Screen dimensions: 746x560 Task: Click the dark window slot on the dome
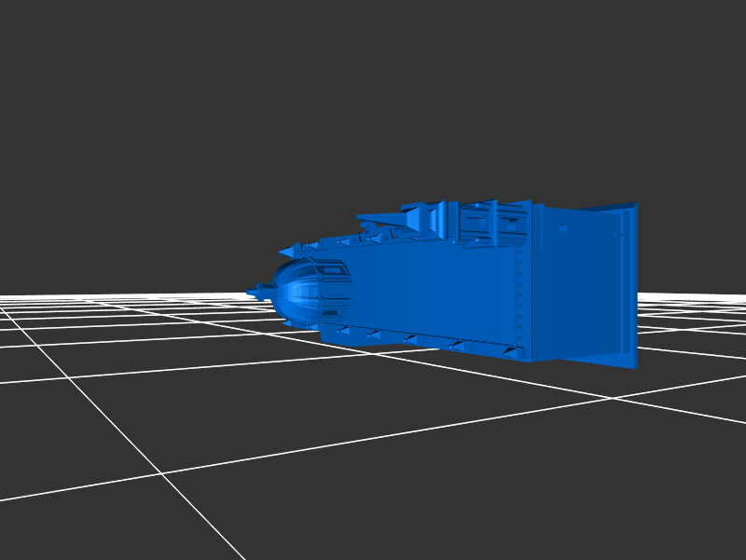point(331,270)
